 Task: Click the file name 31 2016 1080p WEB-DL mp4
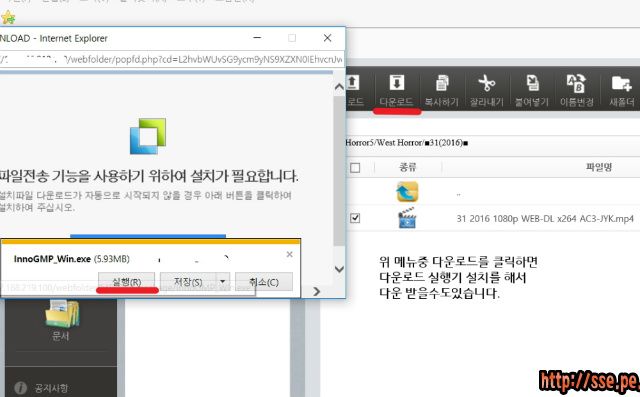tap(545, 219)
